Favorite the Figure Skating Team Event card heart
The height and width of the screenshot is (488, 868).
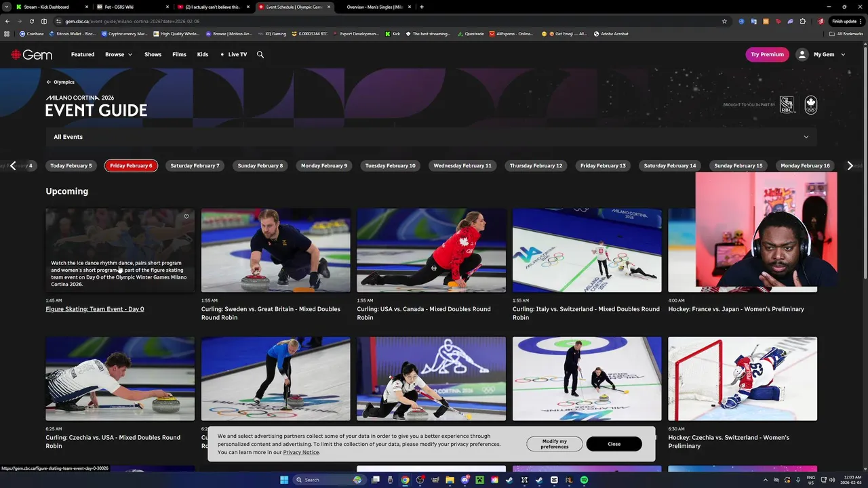pyautogui.click(x=186, y=217)
